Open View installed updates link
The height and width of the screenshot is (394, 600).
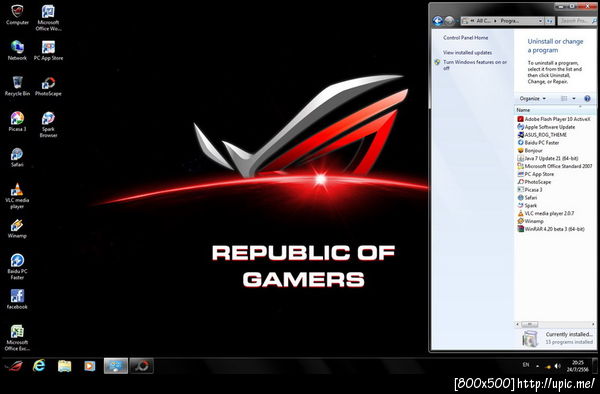[x=467, y=52]
